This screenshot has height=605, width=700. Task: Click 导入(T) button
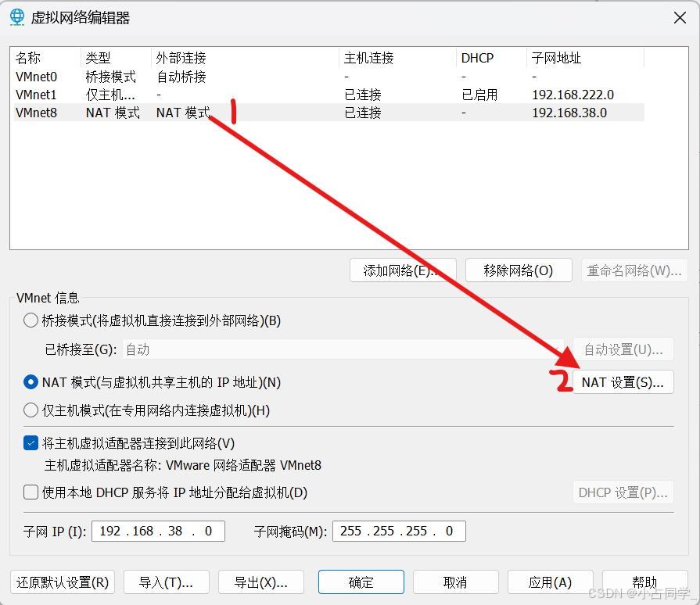[x=166, y=582]
